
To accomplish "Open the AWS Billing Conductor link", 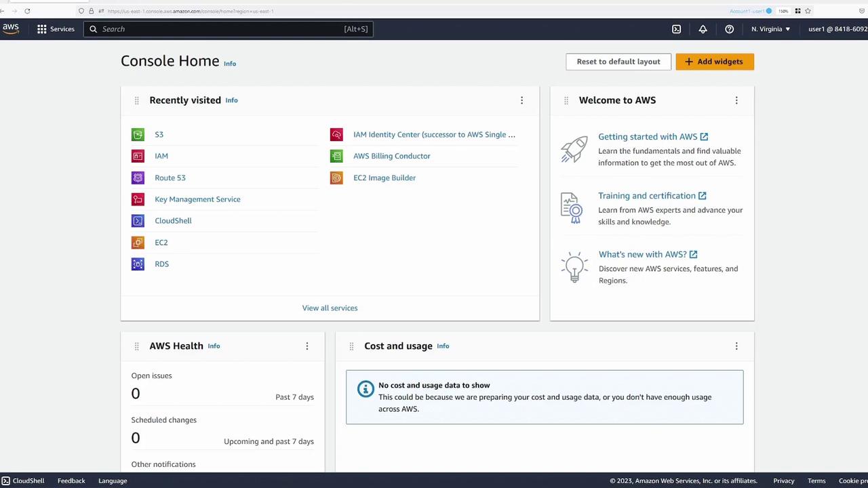I will [392, 156].
